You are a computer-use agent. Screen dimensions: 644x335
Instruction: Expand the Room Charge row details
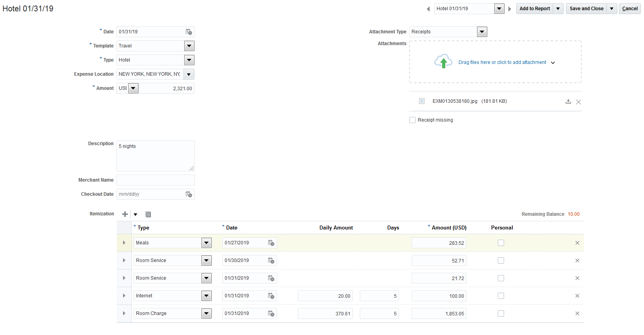pos(124,313)
